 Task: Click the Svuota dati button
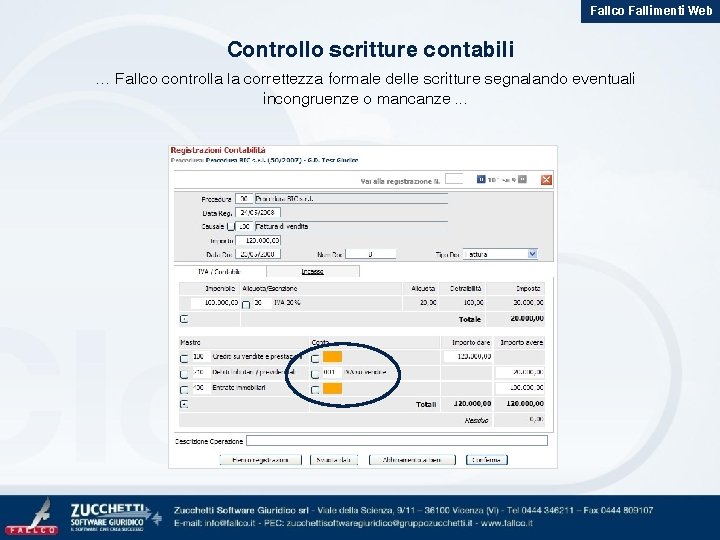(334, 460)
